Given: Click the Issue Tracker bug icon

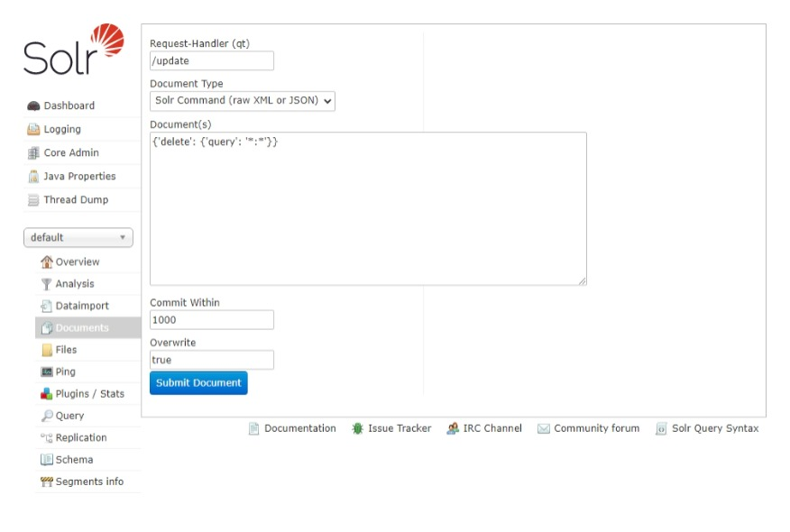Looking at the screenshot, I should click(x=357, y=428).
